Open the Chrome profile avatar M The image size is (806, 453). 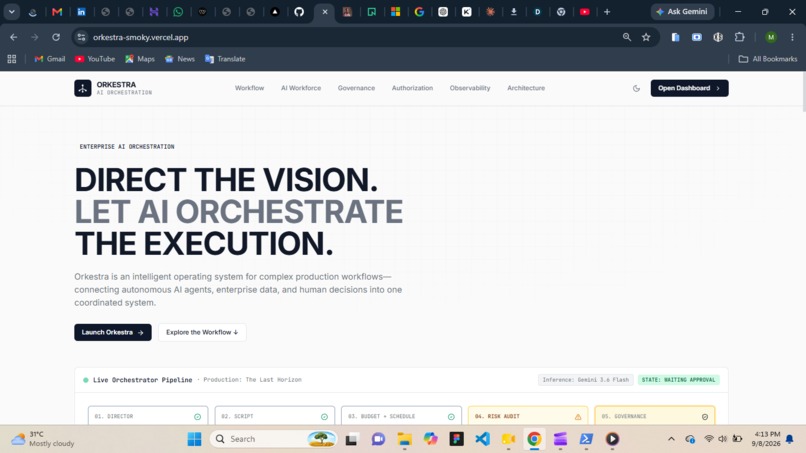coord(771,37)
